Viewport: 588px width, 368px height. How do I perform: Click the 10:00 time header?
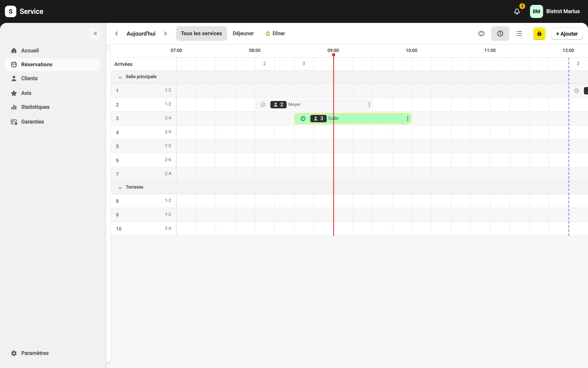point(411,51)
